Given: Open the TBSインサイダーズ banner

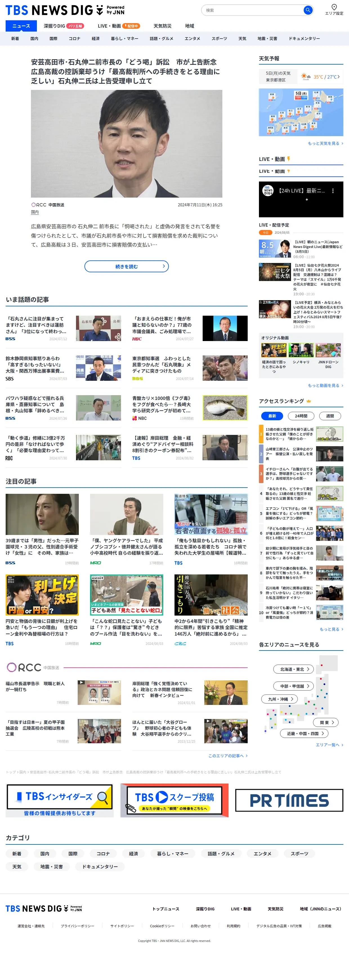Looking at the screenshot, I should tap(60, 801).
